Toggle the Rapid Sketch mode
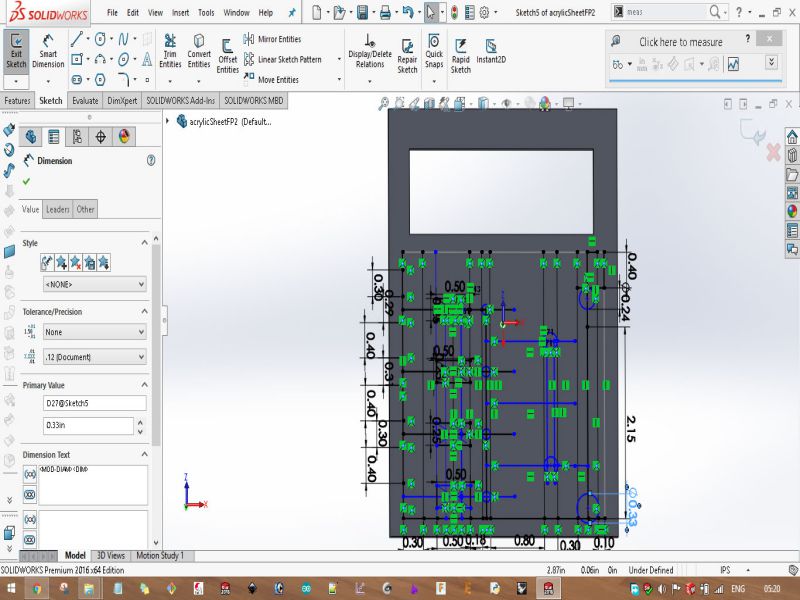The image size is (800, 600). click(460, 56)
